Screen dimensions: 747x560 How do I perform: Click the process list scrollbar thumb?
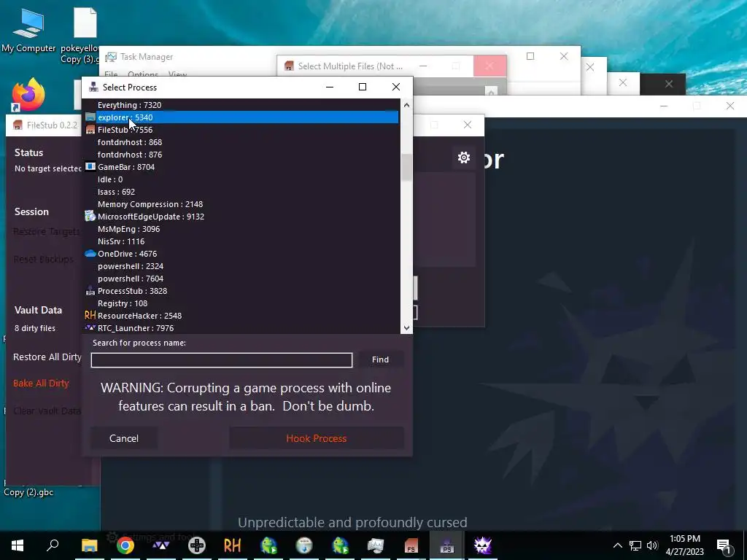click(406, 168)
